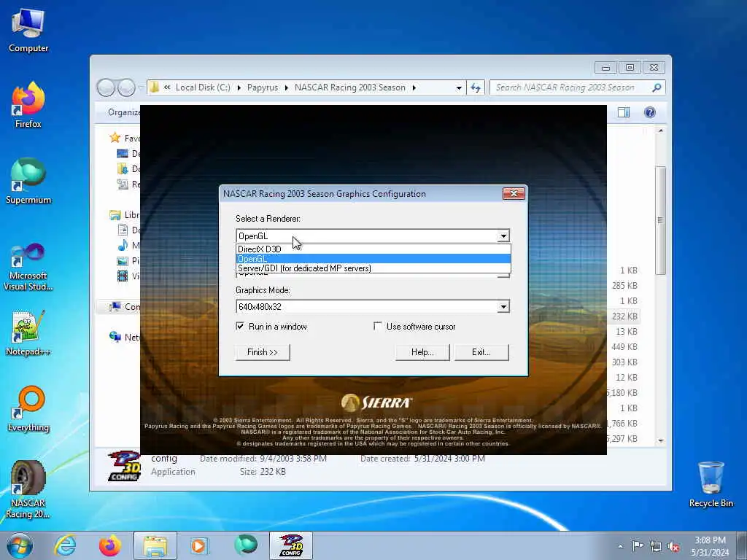Choose OpenGL in the renderer list
Screen dimensions: 747x560
(373, 259)
